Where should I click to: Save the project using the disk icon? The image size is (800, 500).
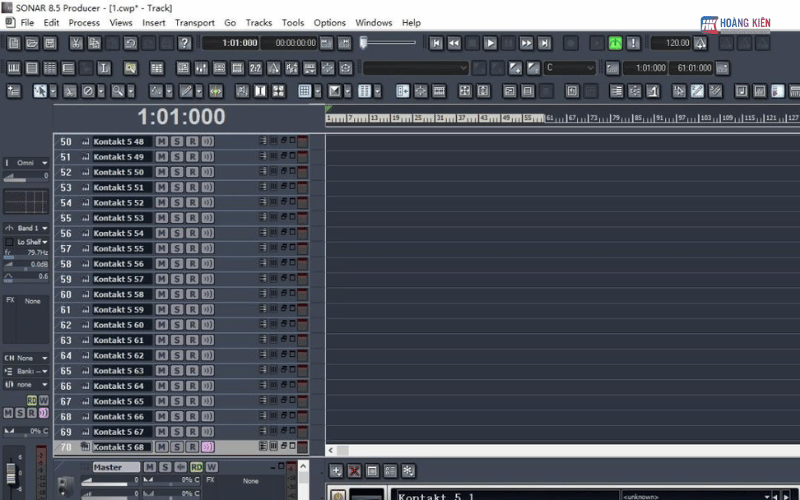49,43
